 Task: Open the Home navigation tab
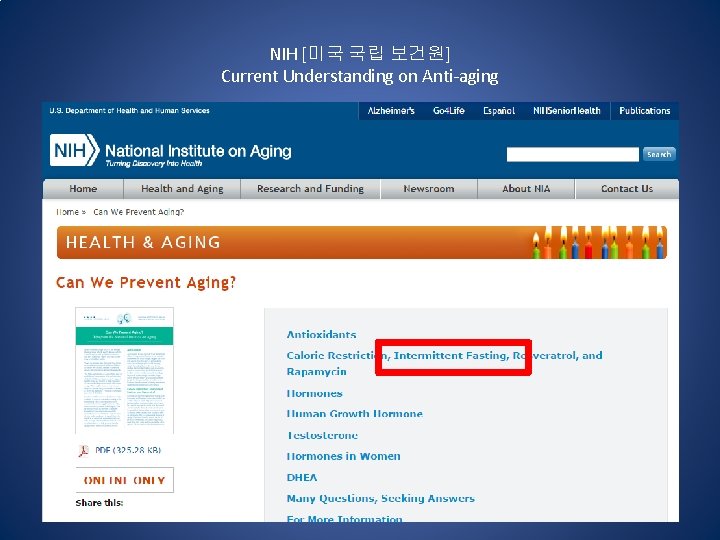(83, 189)
